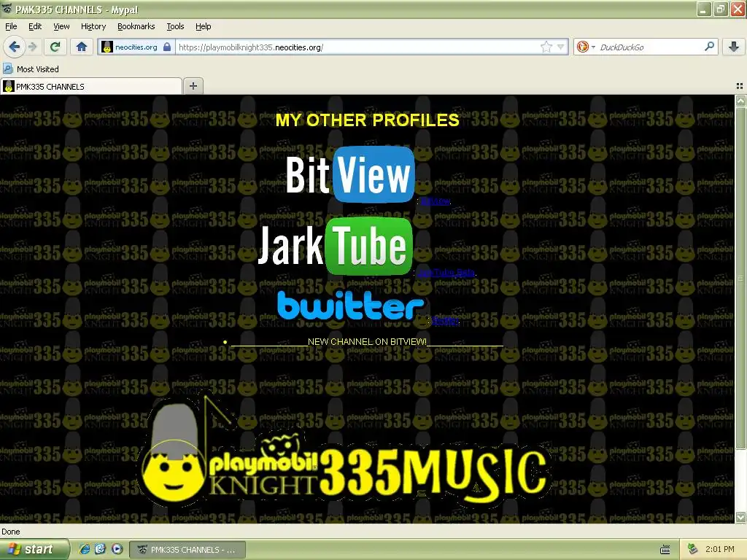Click the bwitter logo image
The height and width of the screenshot is (560, 747).
coord(351,306)
